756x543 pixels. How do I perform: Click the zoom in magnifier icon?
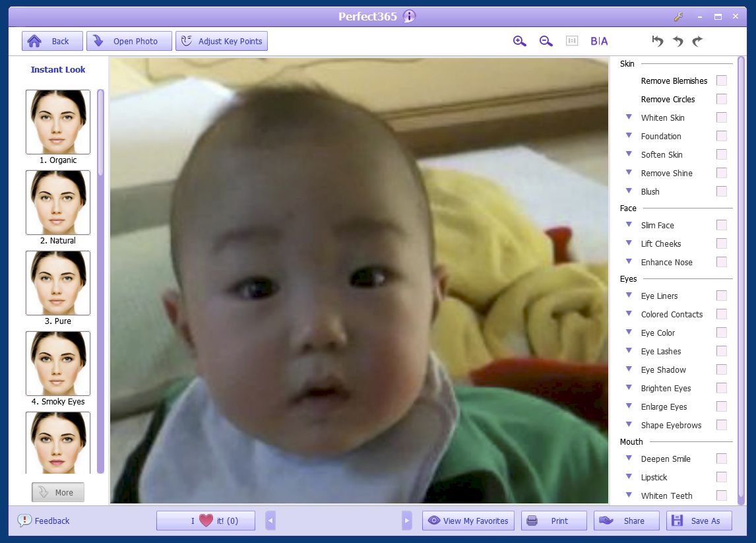(519, 41)
